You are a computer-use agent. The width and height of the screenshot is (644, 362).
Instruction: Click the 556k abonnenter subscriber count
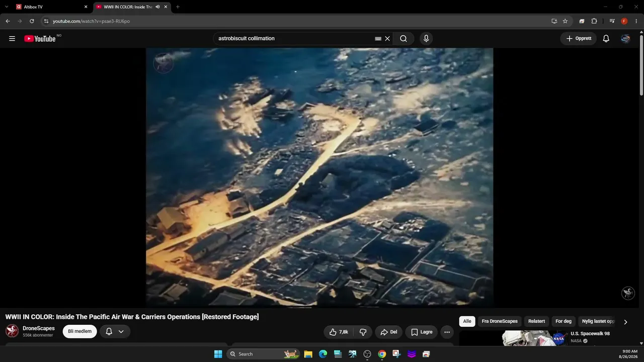coord(38,335)
